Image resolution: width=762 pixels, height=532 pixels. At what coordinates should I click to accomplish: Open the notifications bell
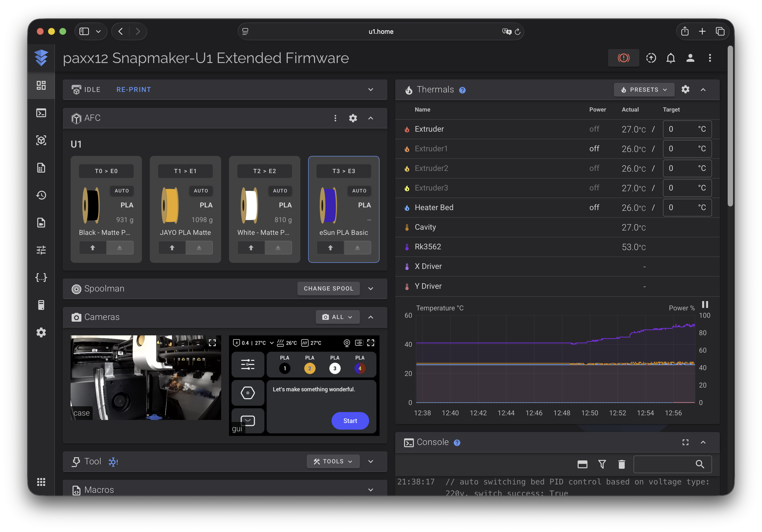point(670,58)
